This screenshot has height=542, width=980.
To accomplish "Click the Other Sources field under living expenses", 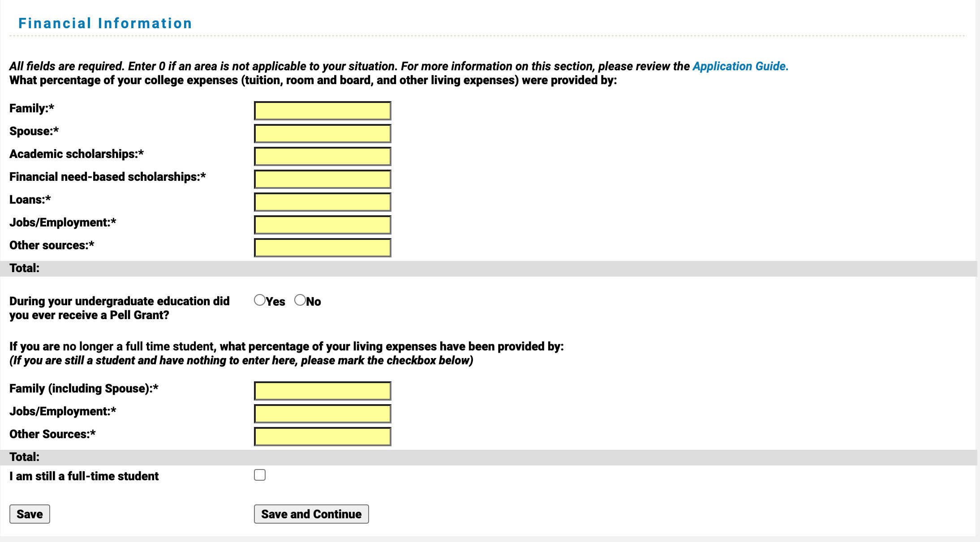I will (x=322, y=436).
